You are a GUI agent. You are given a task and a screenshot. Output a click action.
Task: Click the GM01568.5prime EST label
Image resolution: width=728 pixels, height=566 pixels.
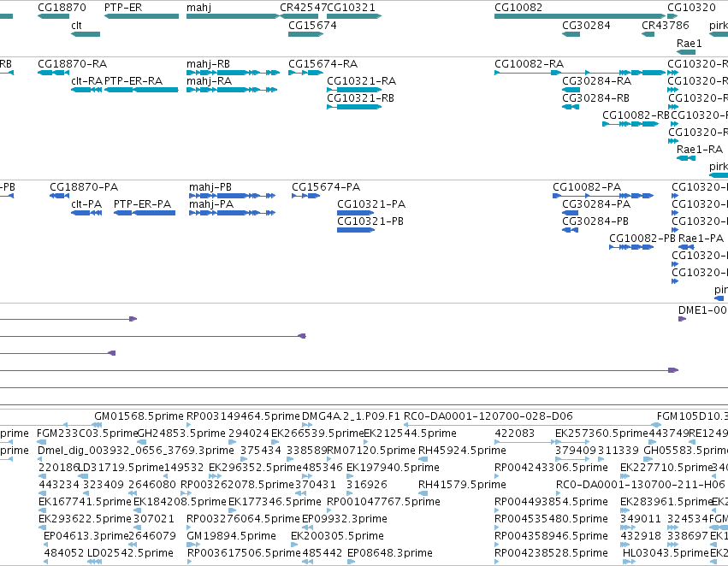coord(139,416)
